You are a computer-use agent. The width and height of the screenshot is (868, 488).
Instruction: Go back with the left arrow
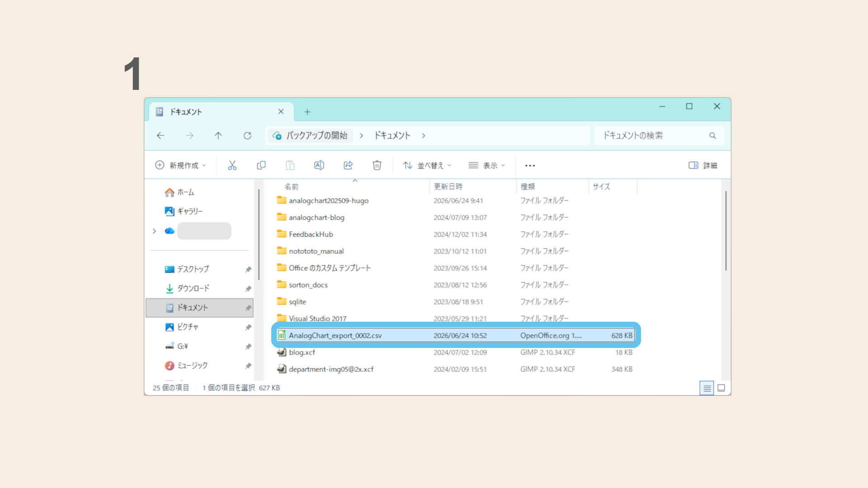click(x=160, y=136)
